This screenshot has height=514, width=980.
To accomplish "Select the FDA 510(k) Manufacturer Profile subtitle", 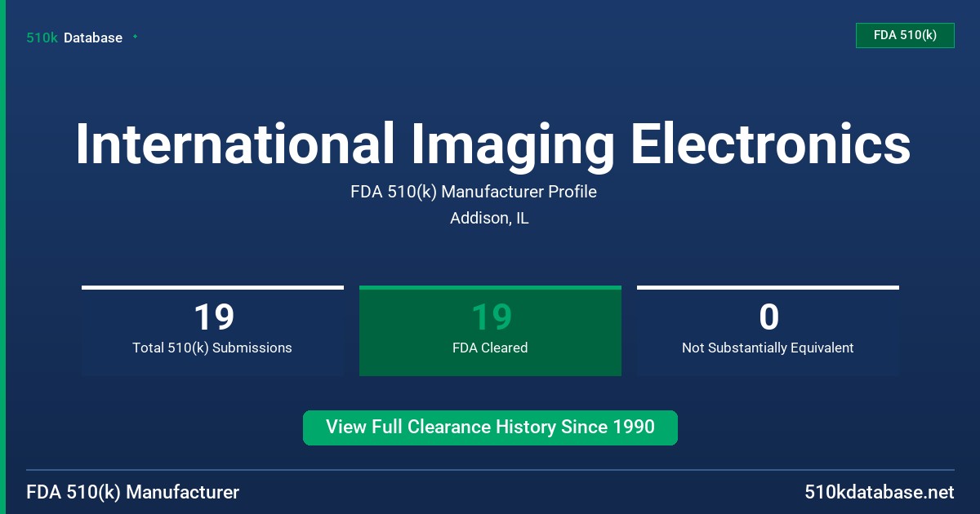I will coord(474,192).
